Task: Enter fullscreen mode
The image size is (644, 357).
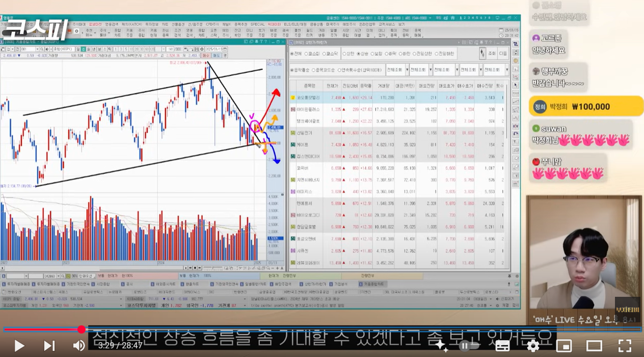Action: (x=625, y=346)
